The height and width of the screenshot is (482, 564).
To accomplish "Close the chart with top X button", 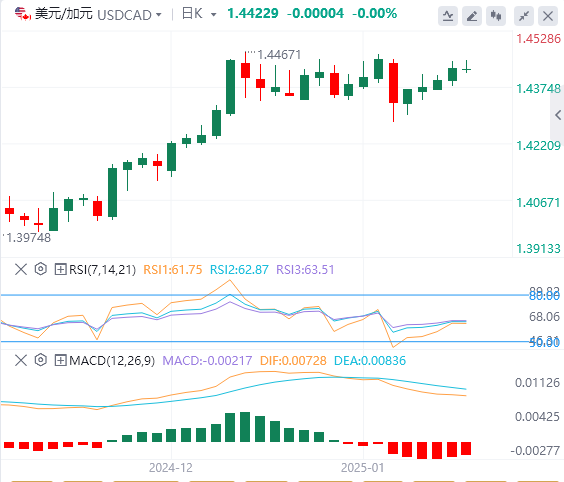I will (x=548, y=16).
